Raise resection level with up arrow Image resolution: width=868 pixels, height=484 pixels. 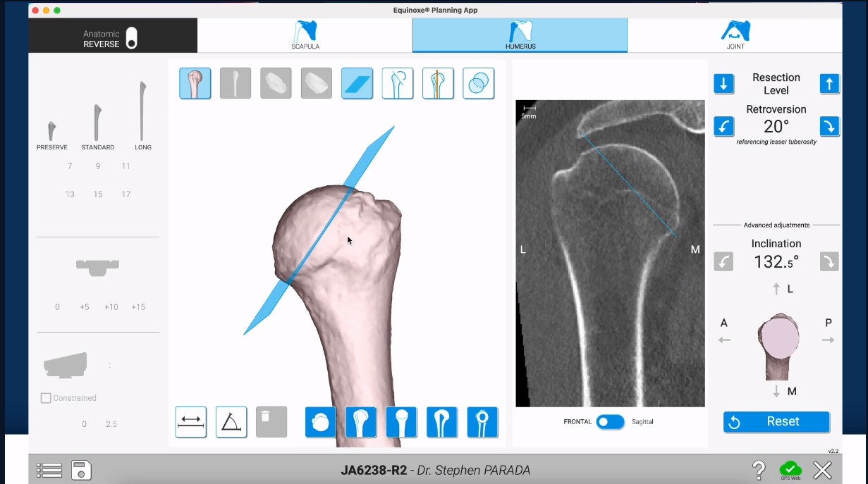(x=829, y=84)
